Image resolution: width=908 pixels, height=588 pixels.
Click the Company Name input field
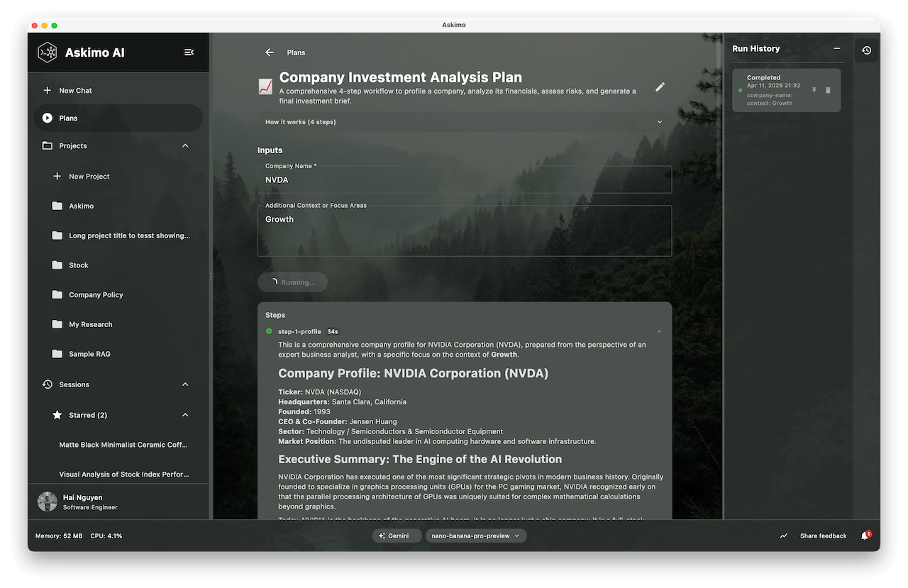point(465,179)
